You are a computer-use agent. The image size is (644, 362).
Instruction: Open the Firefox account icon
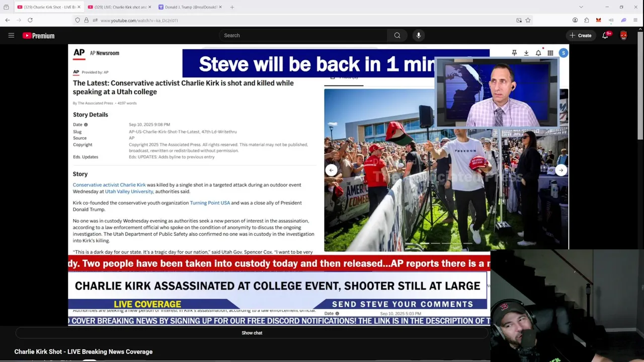pyautogui.click(x=575, y=20)
